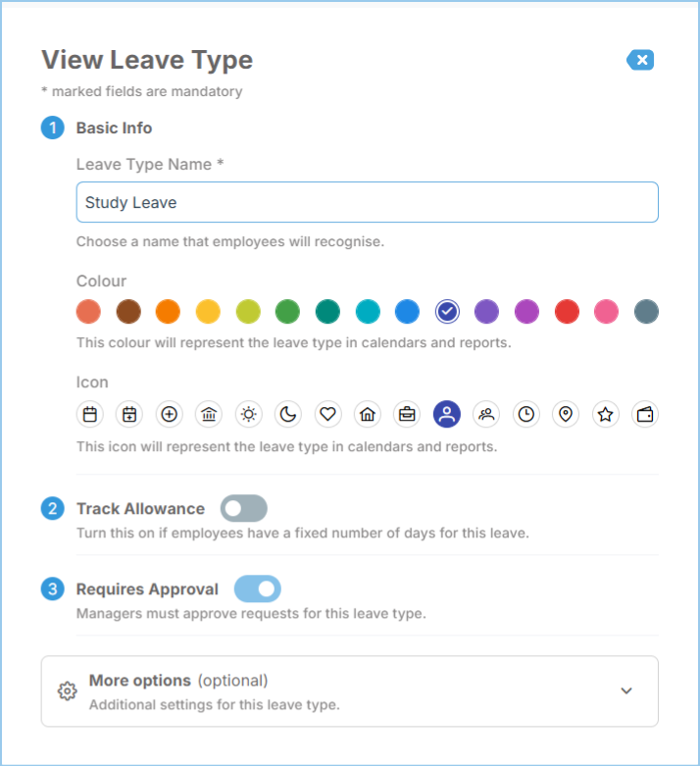700x766 pixels.
Task: Expand the More options section
Action: 350,691
